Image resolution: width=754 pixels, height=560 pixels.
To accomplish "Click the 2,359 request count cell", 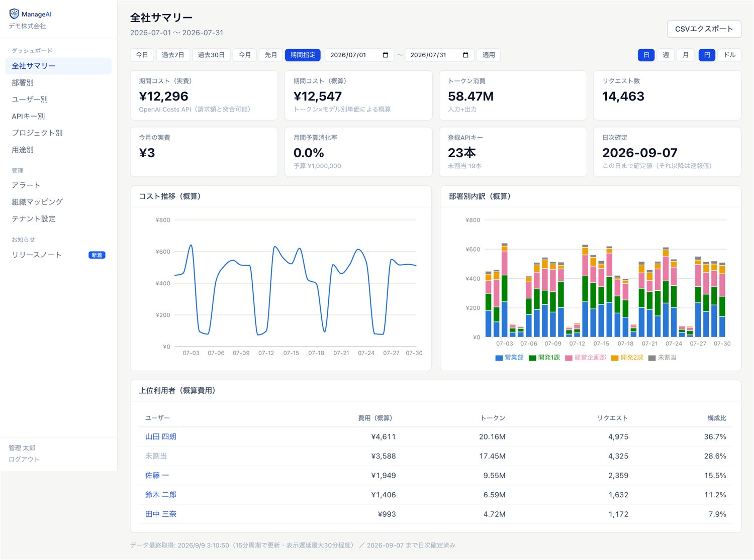I will [618, 476].
